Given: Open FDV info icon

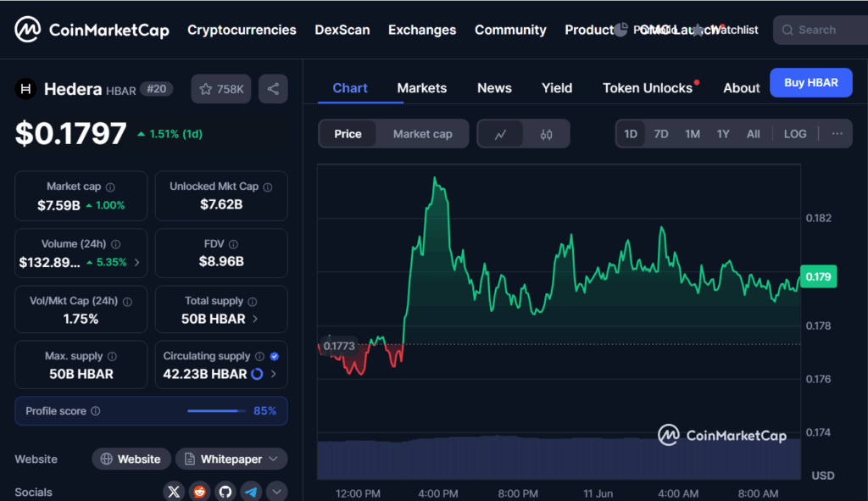Looking at the screenshot, I should (x=234, y=244).
